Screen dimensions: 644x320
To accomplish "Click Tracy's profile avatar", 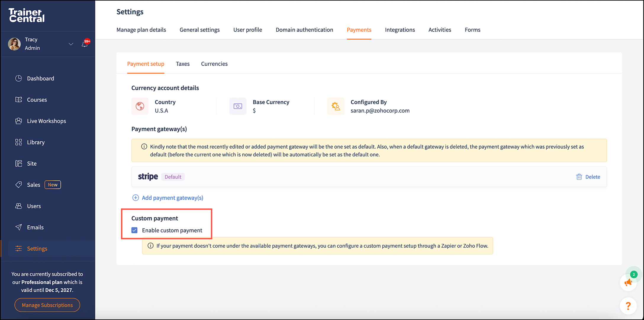I will click(14, 44).
